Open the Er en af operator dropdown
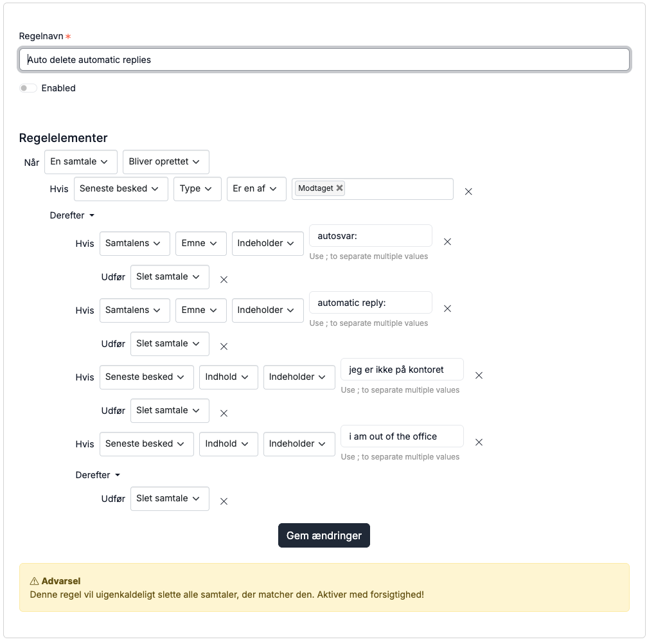This screenshot has width=656, height=644. [x=256, y=189]
